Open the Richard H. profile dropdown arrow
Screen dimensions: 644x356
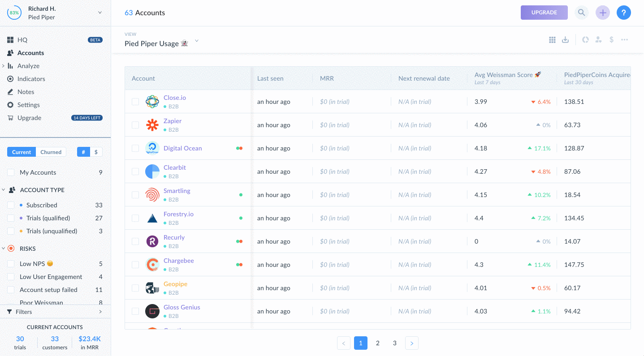[x=100, y=13]
